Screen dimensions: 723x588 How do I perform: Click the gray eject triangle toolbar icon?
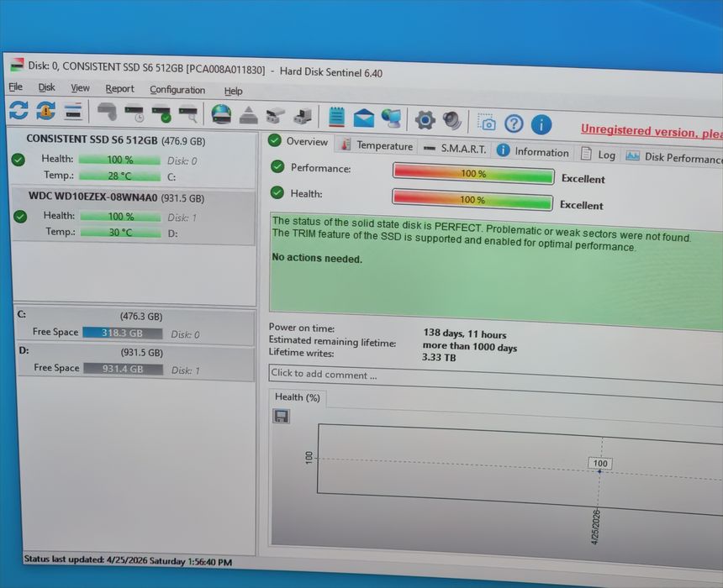pos(249,115)
